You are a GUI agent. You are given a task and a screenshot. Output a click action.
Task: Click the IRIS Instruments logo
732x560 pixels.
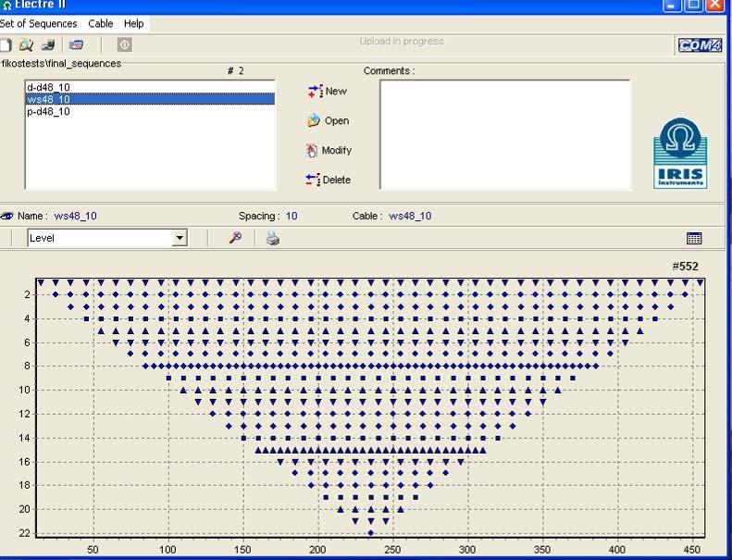pos(680,154)
